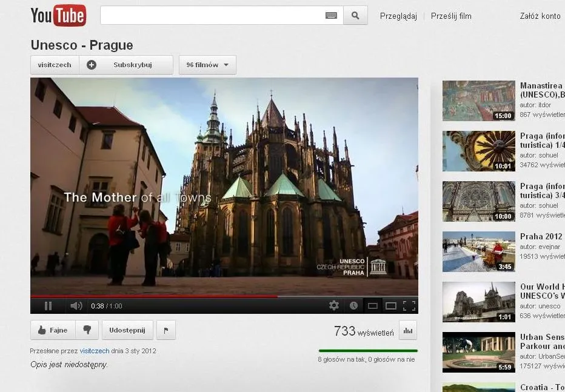Open the Udostępnij sharing options

127,330
